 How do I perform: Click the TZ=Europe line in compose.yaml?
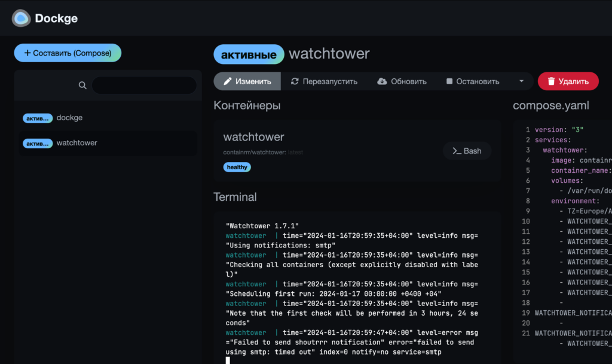(586, 211)
